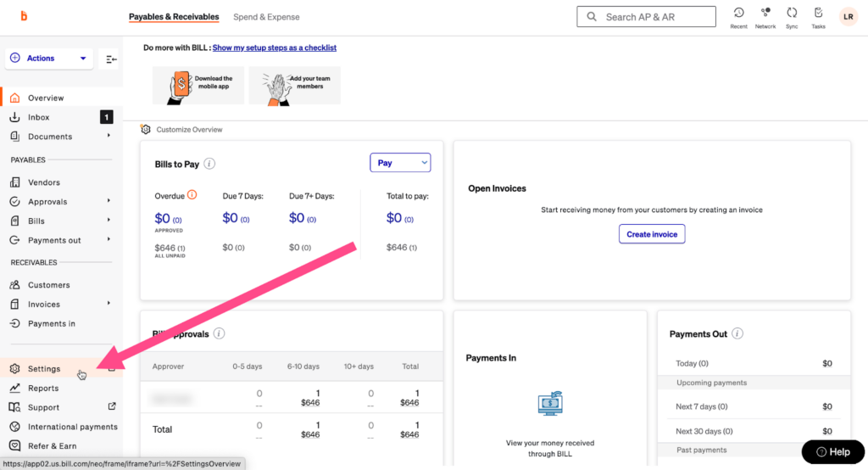Click Next 7 days (0) row
868x470 pixels.
point(754,406)
